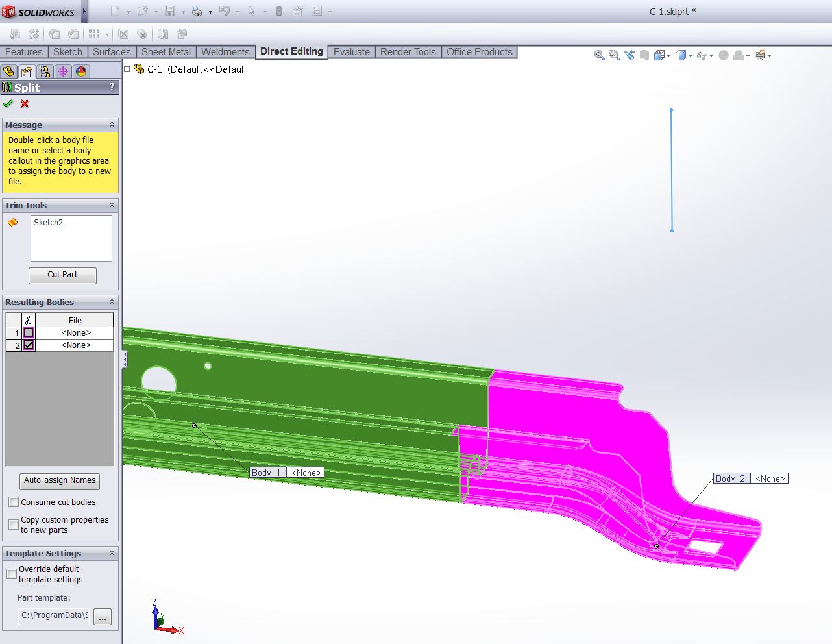
Task: Switch to the Evaluate tab
Action: coord(351,52)
